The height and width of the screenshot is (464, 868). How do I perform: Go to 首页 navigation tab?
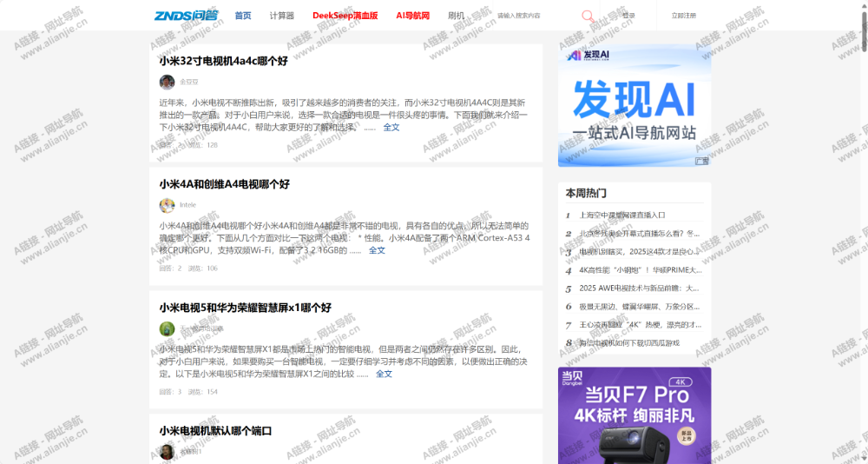[x=243, y=16]
